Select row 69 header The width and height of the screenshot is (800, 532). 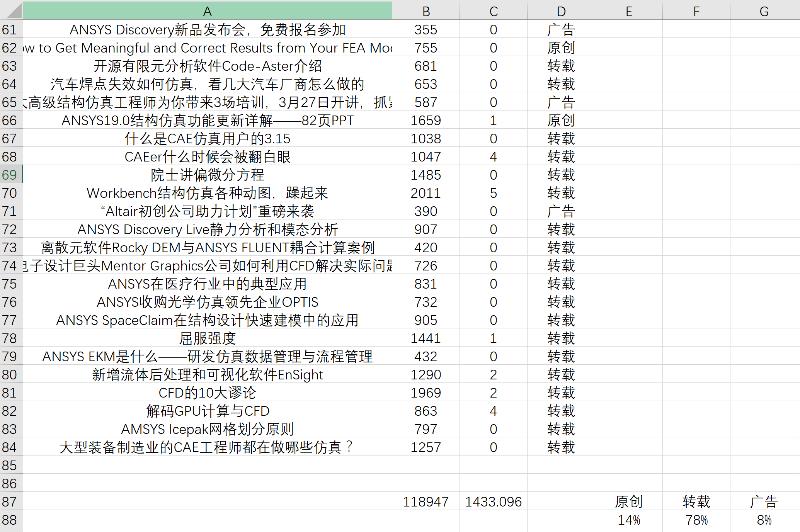(x=11, y=175)
